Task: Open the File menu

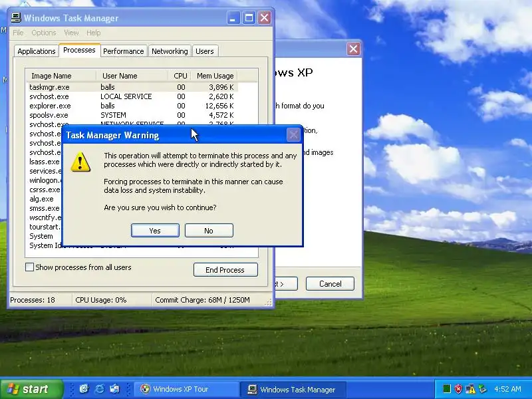Action: pos(18,33)
